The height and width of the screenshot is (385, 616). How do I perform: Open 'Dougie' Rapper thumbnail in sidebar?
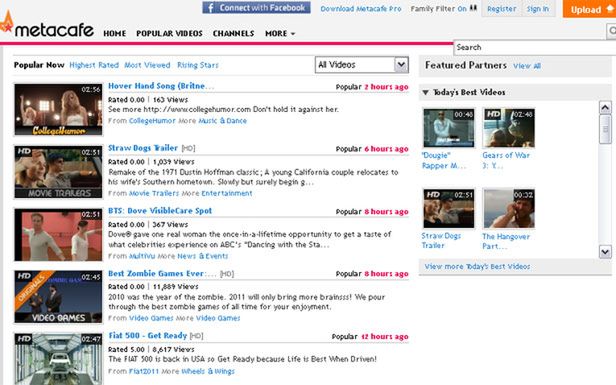(449, 128)
